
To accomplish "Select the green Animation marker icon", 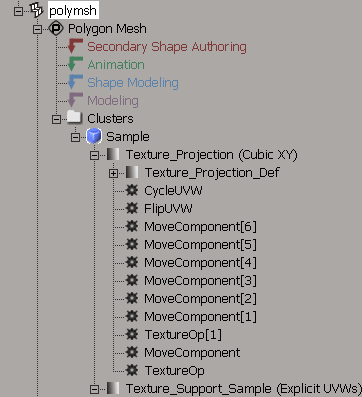I will [75, 64].
